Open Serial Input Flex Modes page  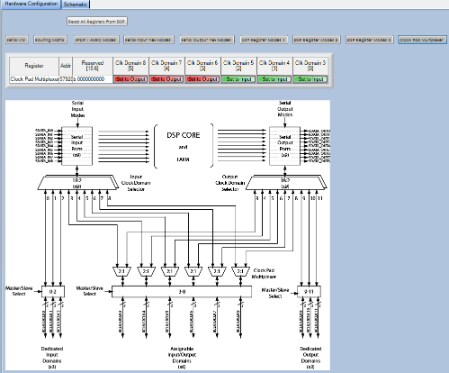coord(149,40)
